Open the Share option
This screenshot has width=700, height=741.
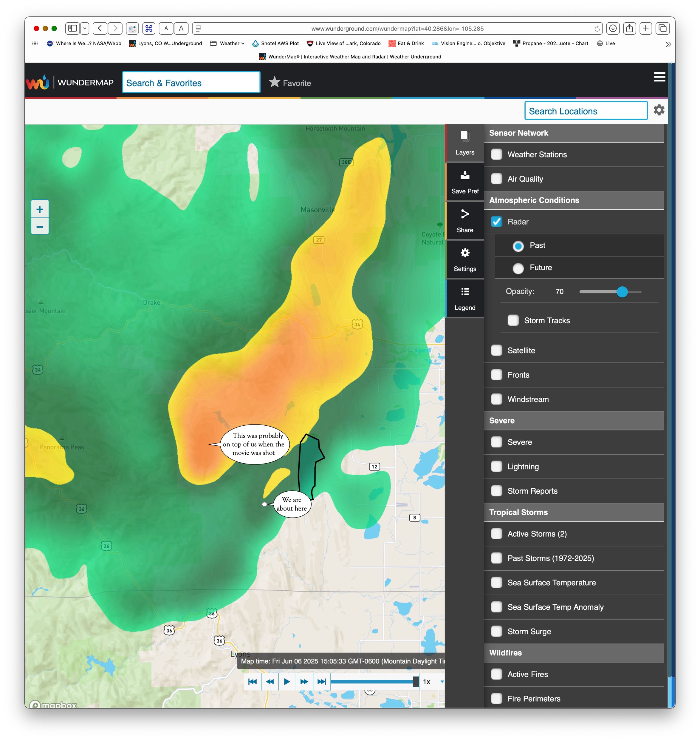click(x=464, y=221)
